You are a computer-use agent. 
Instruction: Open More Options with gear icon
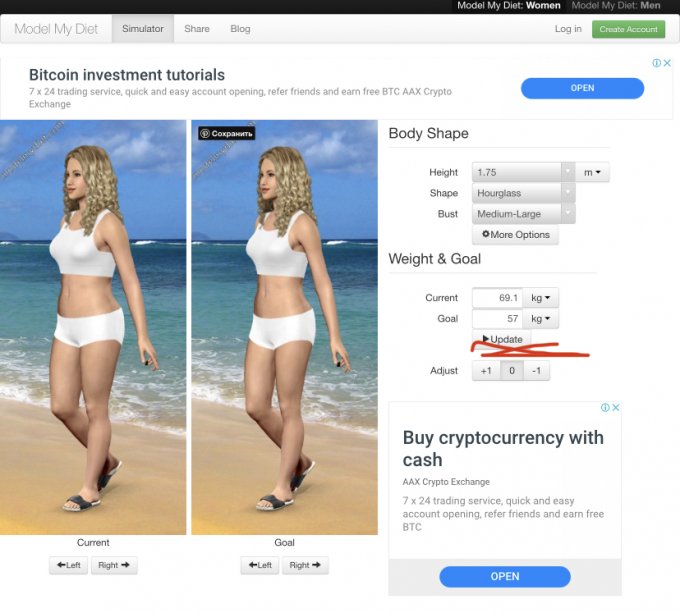[515, 235]
